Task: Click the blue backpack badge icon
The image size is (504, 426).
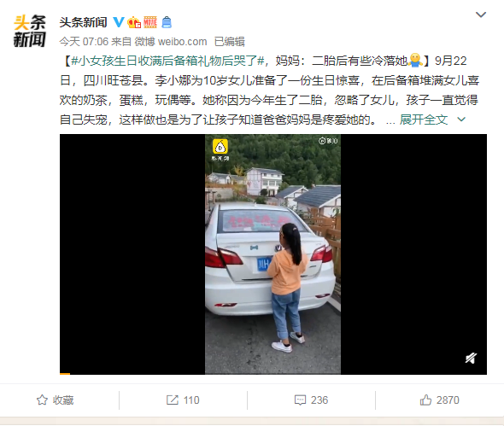Action: tap(167, 22)
